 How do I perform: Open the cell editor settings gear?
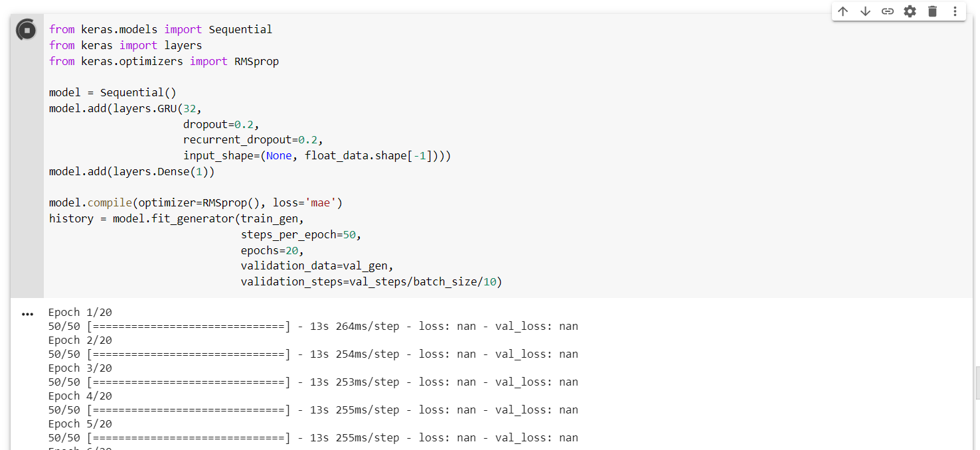point(910,11)
